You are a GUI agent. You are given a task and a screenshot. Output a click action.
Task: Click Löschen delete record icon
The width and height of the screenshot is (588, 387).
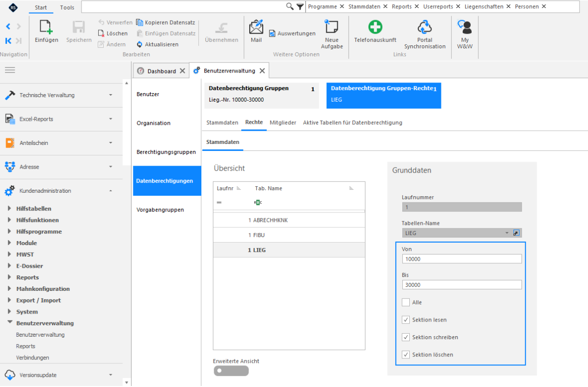(101, 33)
